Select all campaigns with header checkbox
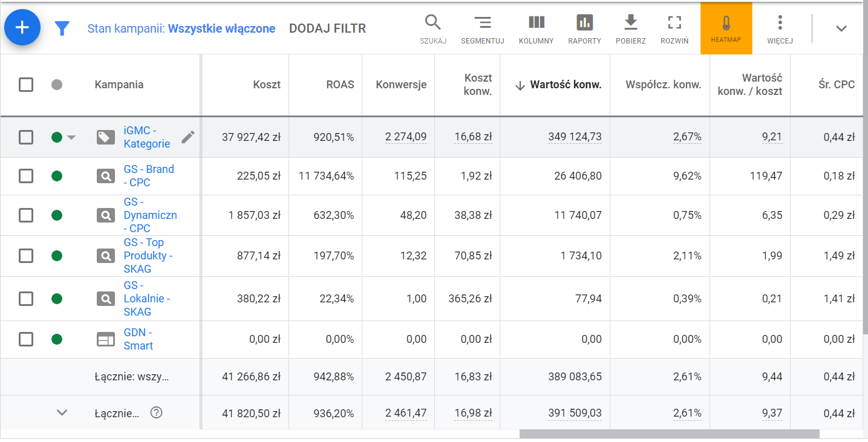The width and height of the screenshot is (868, 442). (x=26, y=85)
